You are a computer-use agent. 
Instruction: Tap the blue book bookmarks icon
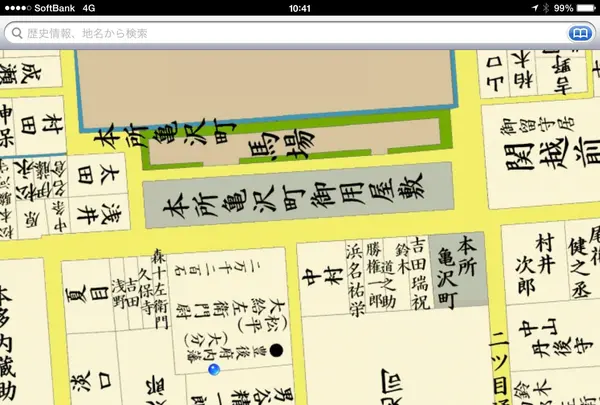pyautogui.click(x=578, y=33)
